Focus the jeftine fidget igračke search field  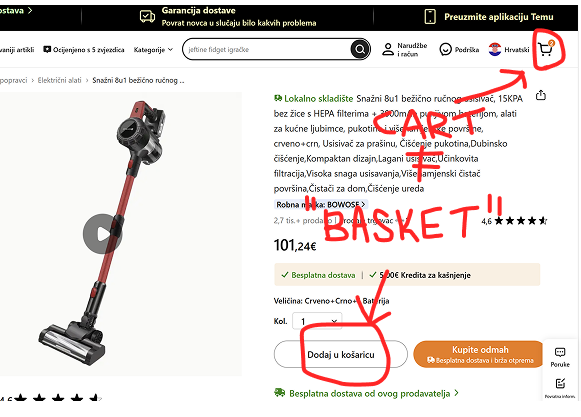pos(267,49)
